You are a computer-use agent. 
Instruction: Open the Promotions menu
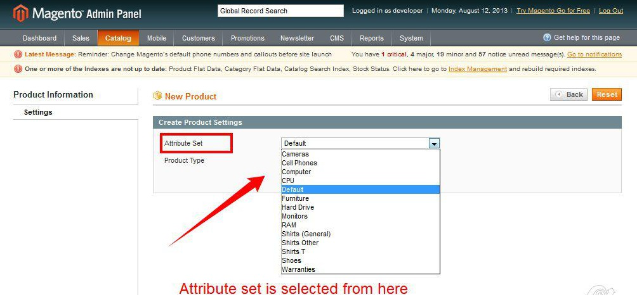tap(247, 38)
